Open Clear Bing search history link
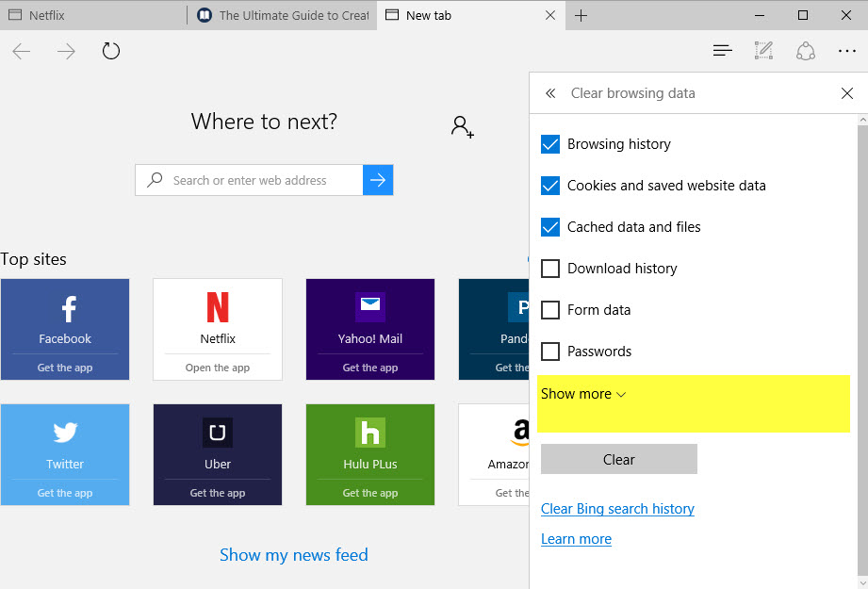868x589 pixels. [x=617, y=509]
